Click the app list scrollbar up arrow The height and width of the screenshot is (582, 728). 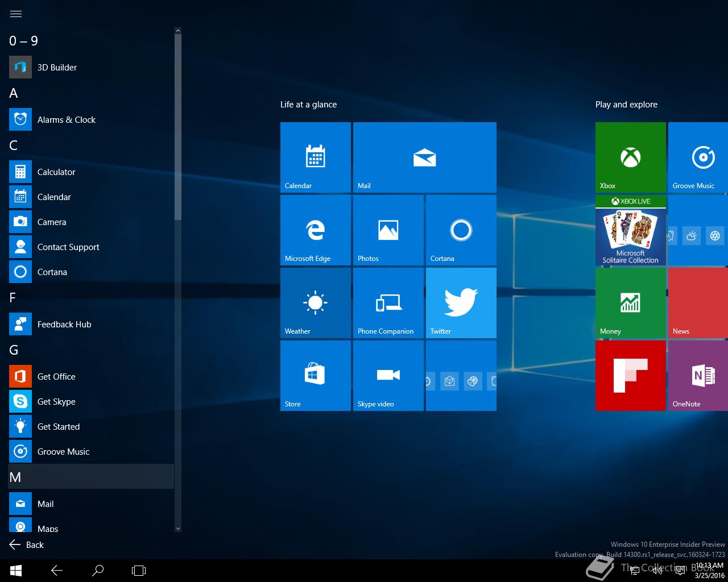(x=177, y=31)
